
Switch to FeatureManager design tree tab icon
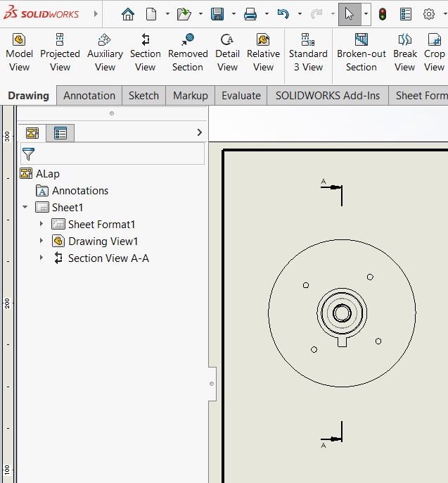pyautogui.click(x=32, y=133)
